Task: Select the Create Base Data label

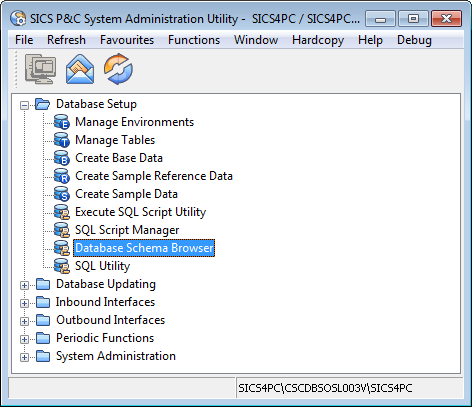Action: coord(119,158)
